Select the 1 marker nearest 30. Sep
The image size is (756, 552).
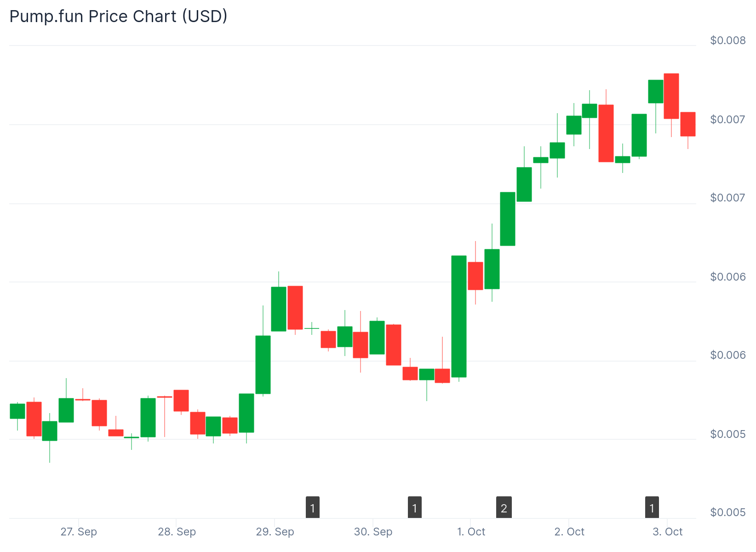tap(415, 507)
